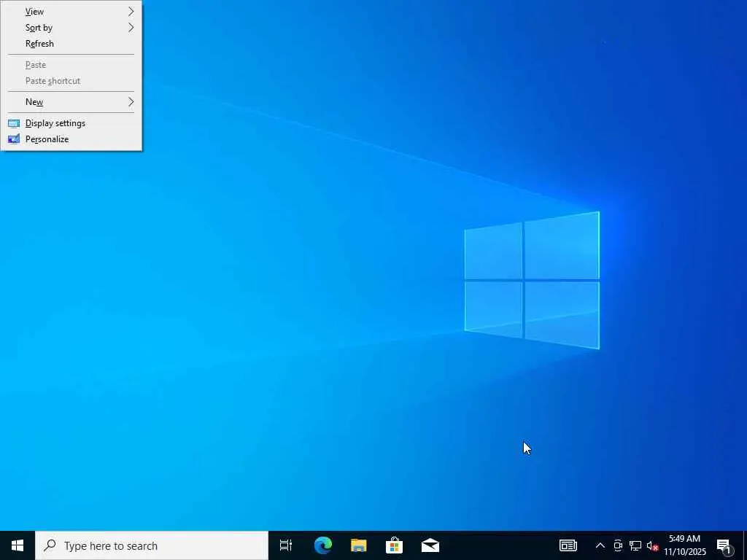Open News and interests widget
The image size is (747, 560).
[568, 545]
